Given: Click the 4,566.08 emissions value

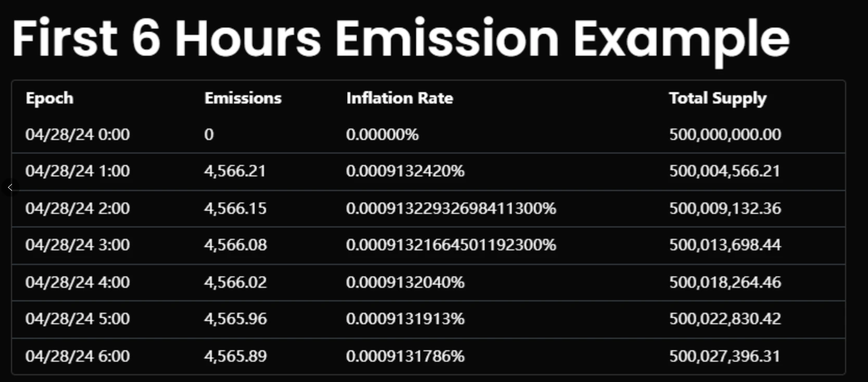Looking at the screenshot, I should [x=235, y=245].
